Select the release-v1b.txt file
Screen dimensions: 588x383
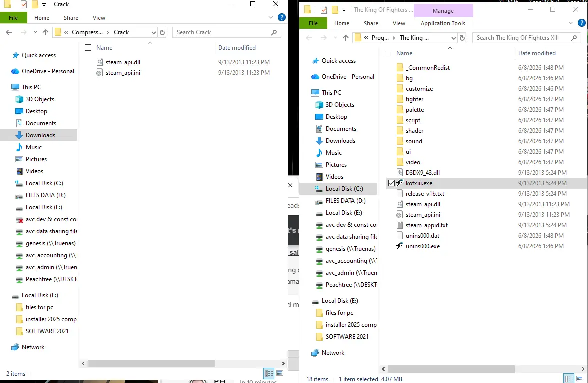[x=425, y=194]
